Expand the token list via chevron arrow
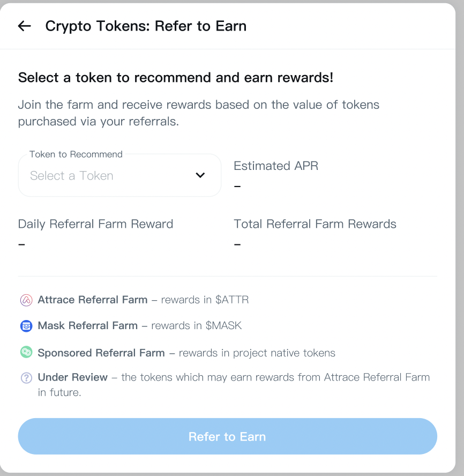 click(x=200, y=175)
